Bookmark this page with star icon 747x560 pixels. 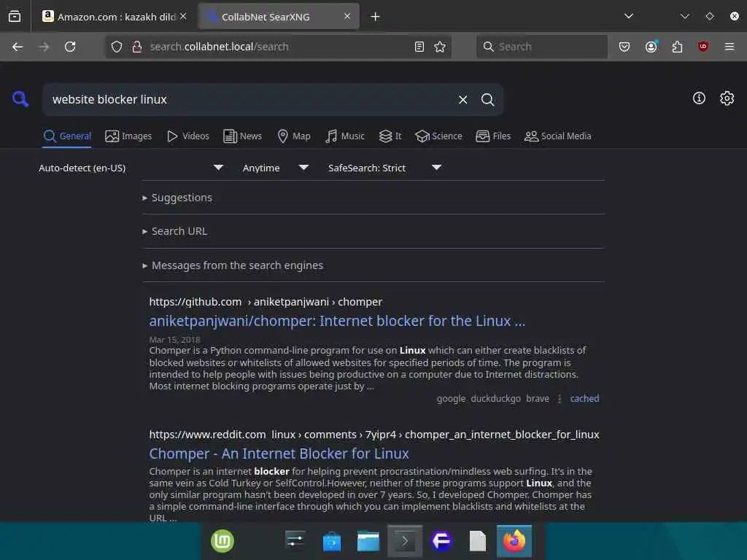(x=440, y=47)
